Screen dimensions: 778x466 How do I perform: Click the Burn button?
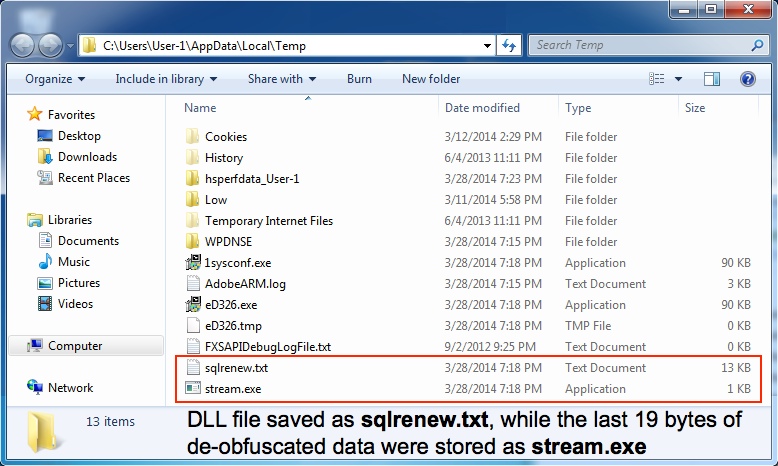359,79
